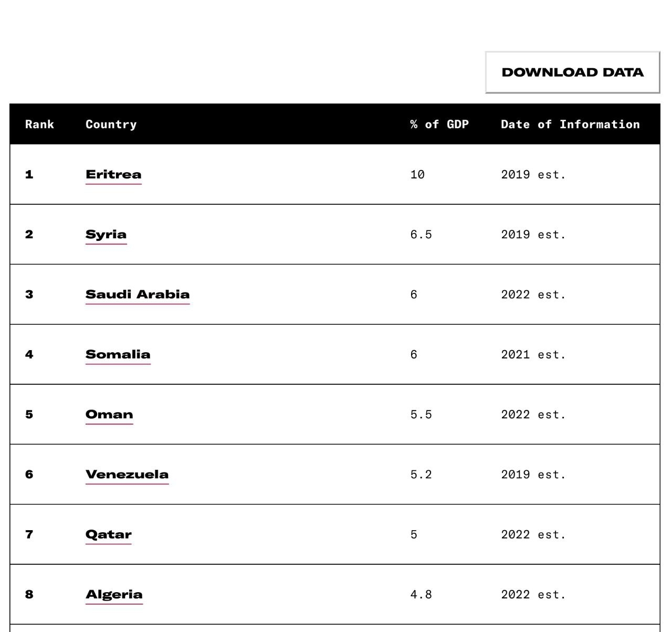This screenshot has height=632, width=672.
Task: Click the Date of Information header
Action: 570,124
